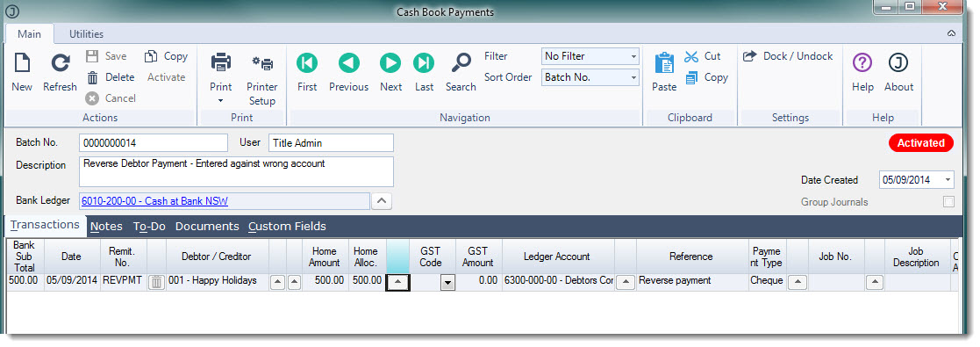980x347 pixels.
Task: Open the Date Created dropdown
Action: [x=948, y=180]
